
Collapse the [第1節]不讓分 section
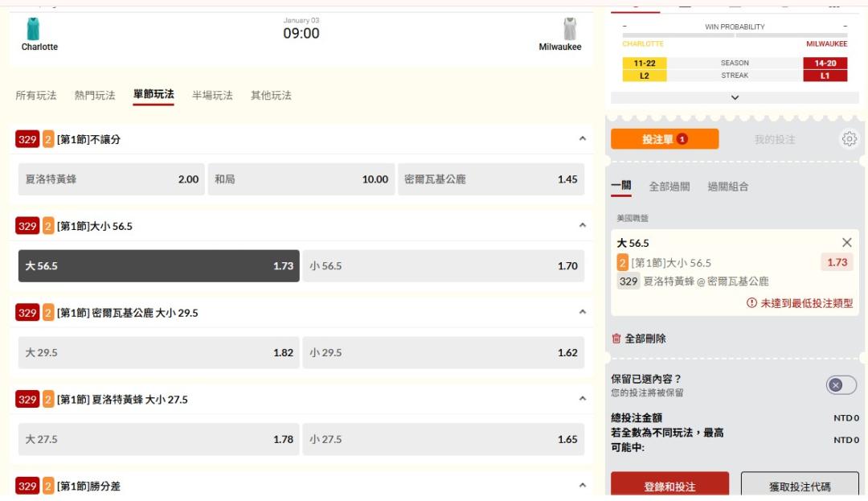click(583, 139)
